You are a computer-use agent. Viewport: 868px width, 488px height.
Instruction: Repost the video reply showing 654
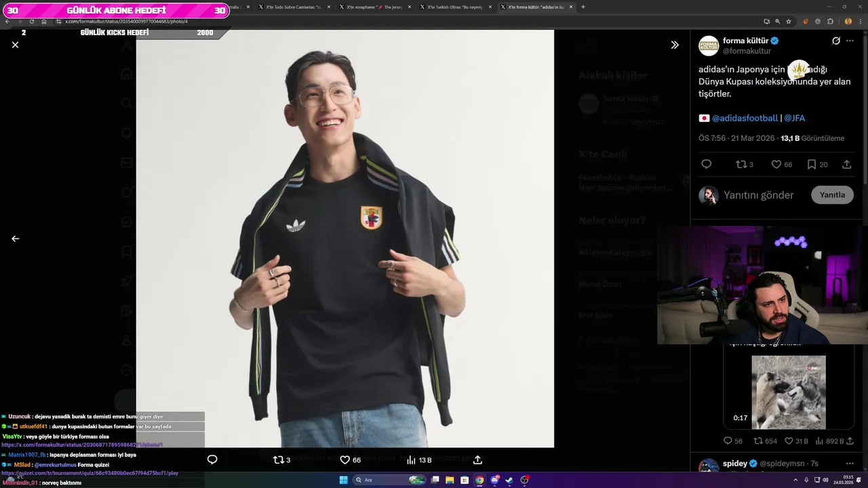coord(765,441)
